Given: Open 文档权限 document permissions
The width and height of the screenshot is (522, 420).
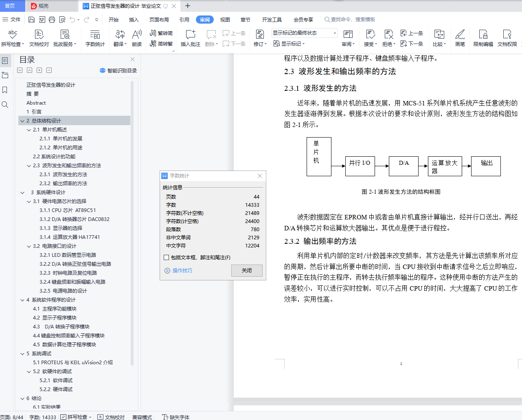Looking at the screenshot, I should click(x=507, y=38).
